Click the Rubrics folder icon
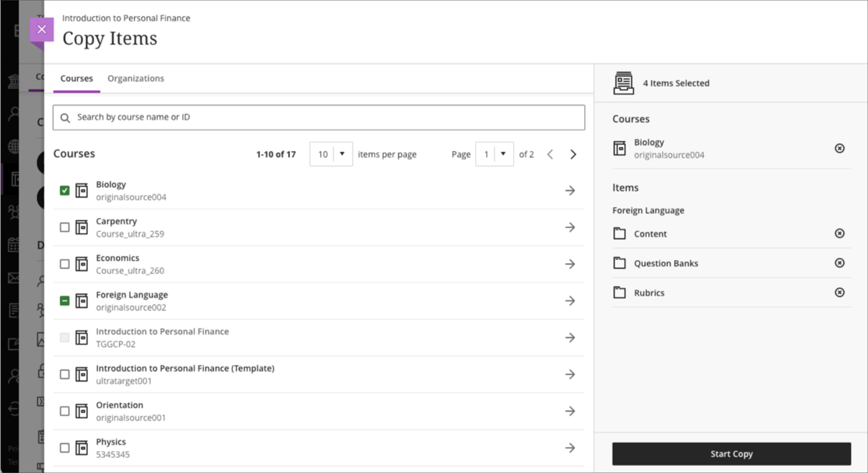This screenshot has height=473, width=868. 620,293
